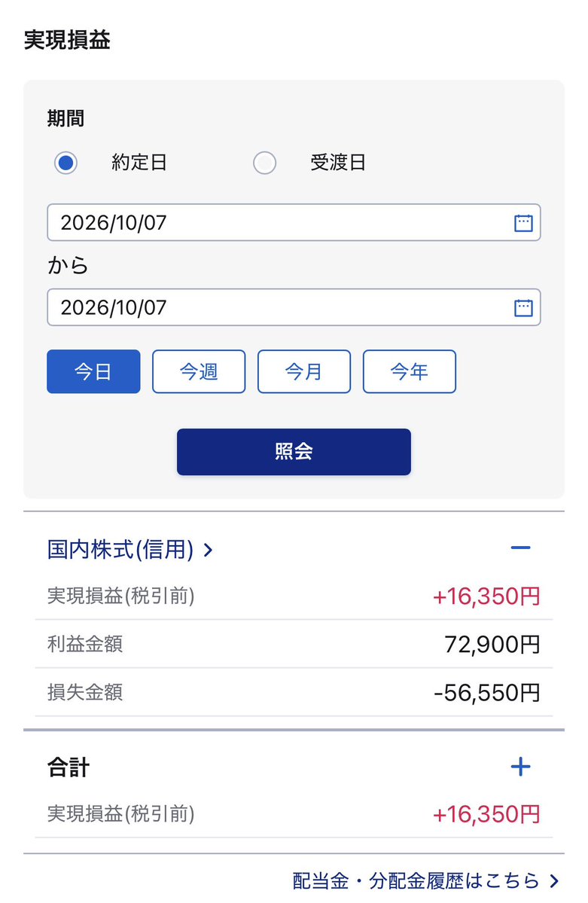This screenshot has height=903, width=588.
Task: Select 今週 period preset
Action: (199, 371)
